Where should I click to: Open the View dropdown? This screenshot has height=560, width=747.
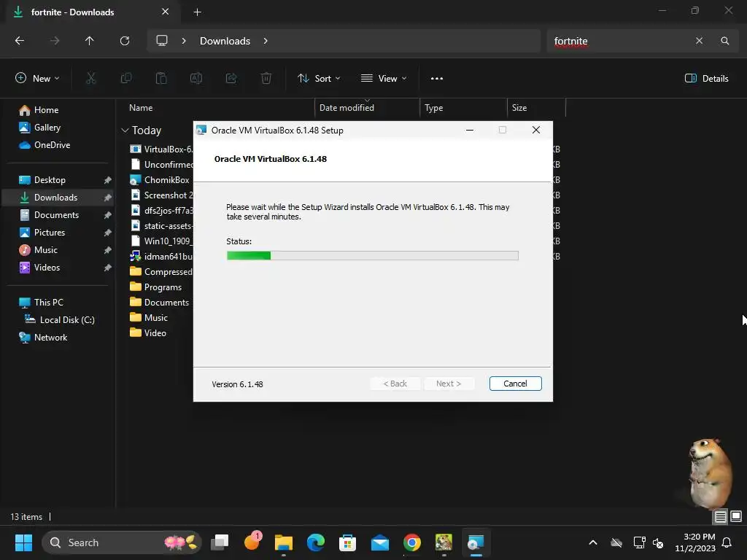point(384,79)
